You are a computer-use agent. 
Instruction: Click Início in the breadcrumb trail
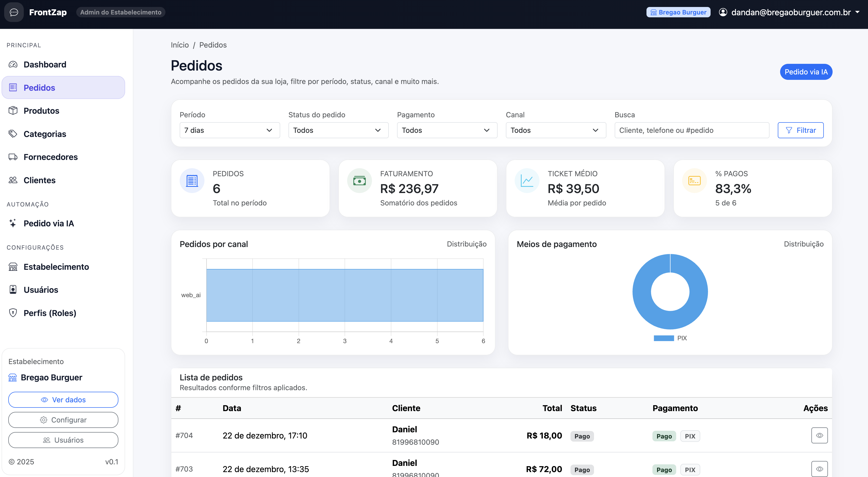180,45
